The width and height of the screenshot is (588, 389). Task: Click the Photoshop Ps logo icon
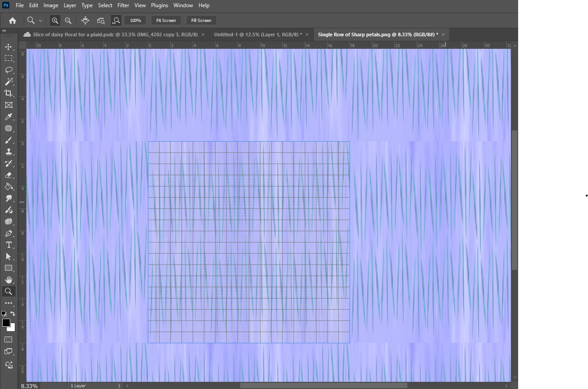(x=6, y=5)
